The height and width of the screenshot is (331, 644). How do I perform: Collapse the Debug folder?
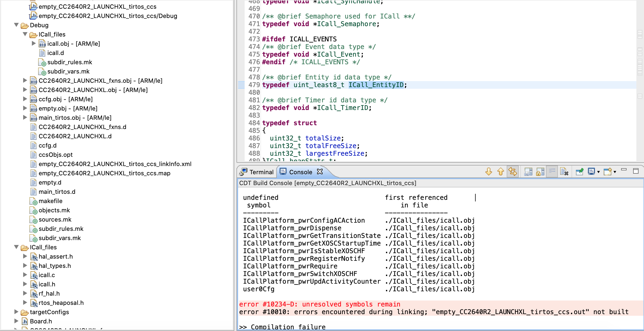[x=16, y=25]
